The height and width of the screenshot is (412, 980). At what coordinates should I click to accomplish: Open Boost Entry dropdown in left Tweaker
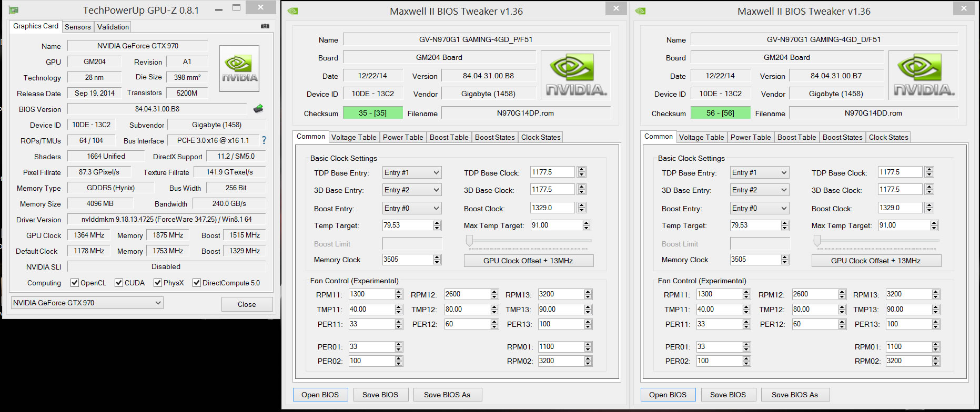coord(412,208)
